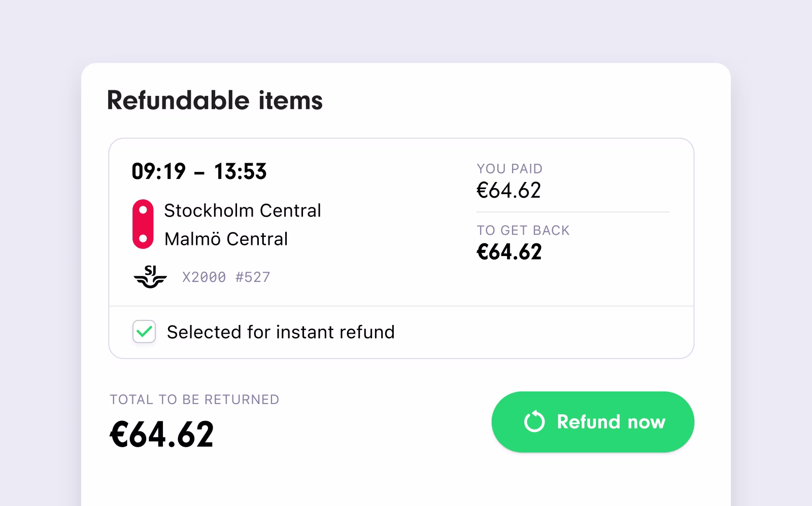Screen dimensions: 812x506
Task: Click the X2000 train type text
Action: (204, 277)
